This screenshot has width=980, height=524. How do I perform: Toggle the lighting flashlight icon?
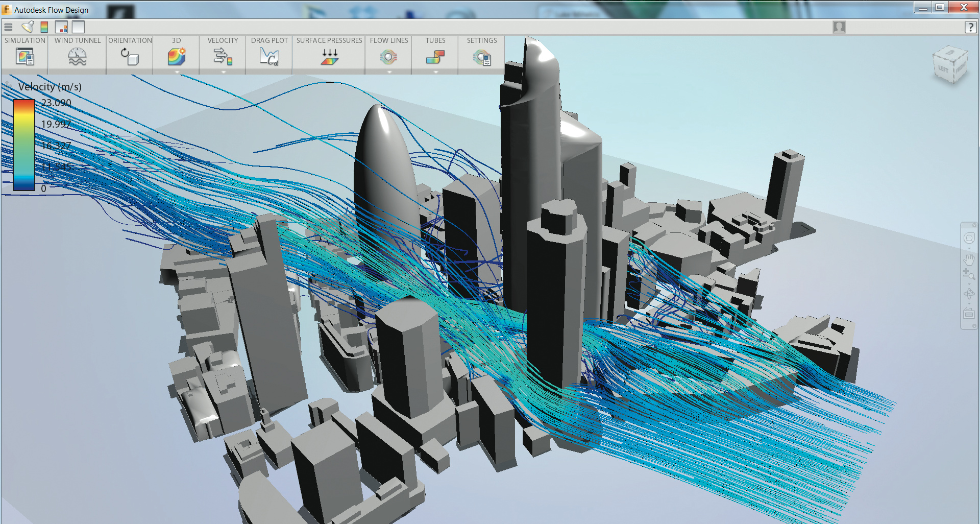tap(28, 27)
